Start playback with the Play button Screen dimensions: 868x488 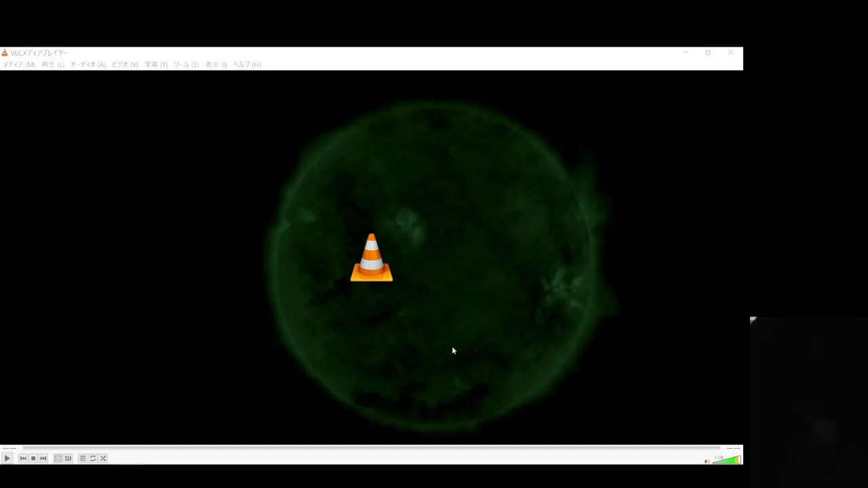[7, 459]
